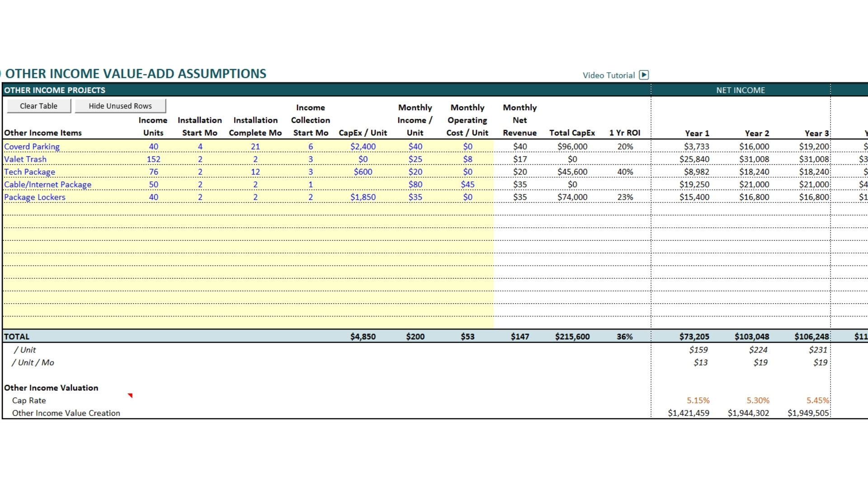Click the Tech Package item name

coord(30,172)
